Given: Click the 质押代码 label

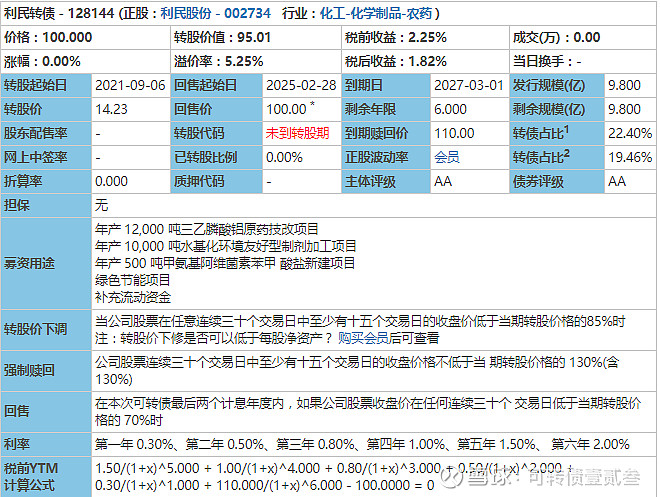Looking at the screenshot, I should tap(199, 181).
